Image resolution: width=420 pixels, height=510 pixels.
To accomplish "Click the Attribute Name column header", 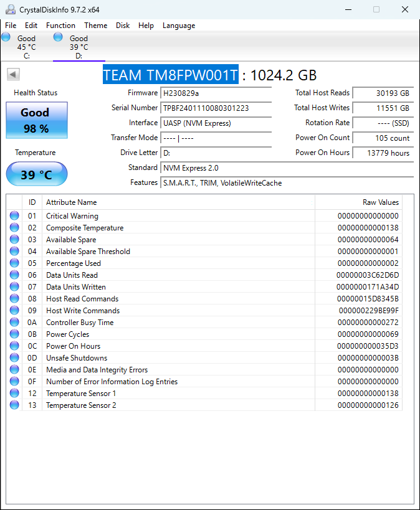I will 178,202.
